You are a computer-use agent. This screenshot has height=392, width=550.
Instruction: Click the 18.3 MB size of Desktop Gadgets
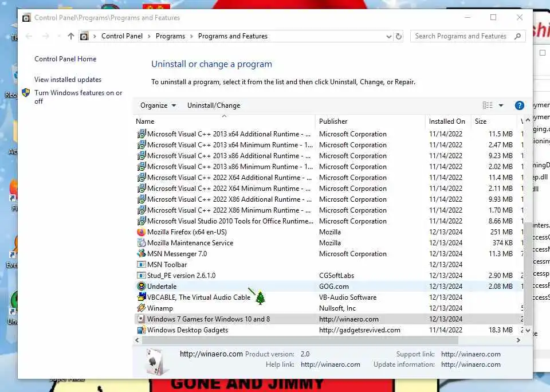(501, 330)
